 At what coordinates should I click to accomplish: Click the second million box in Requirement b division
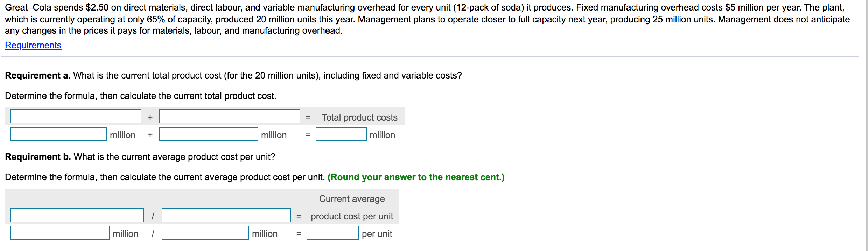(205, 233)
